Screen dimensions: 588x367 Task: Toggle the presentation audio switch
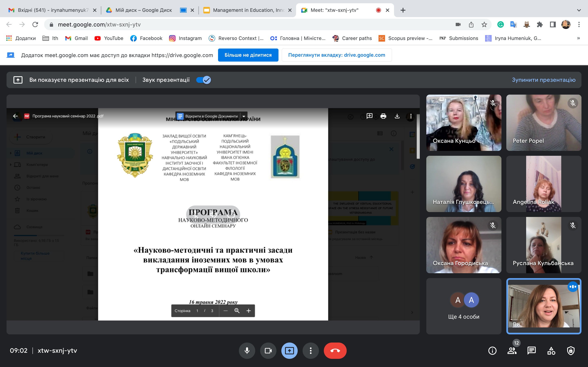(204, 80)
